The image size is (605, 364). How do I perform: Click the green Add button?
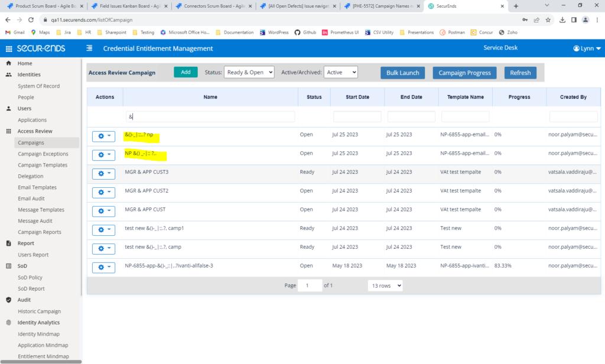click(x=186, y=72)
